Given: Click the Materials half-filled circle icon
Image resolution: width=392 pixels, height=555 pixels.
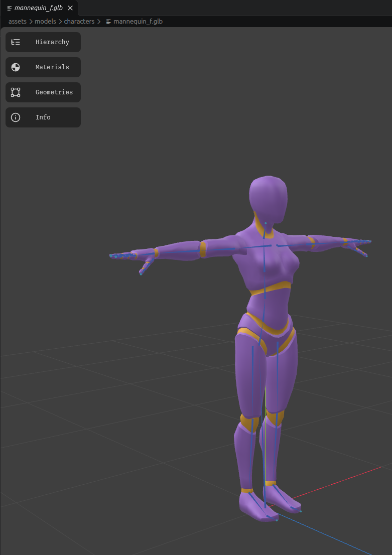Looking at the screenshot, I should (x=16, y=67).
